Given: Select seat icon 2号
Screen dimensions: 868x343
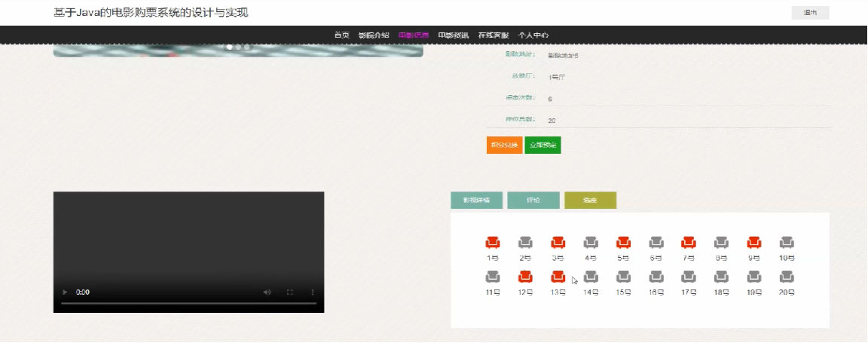Looking at the screenshot, I should click(x=525, y=242).
